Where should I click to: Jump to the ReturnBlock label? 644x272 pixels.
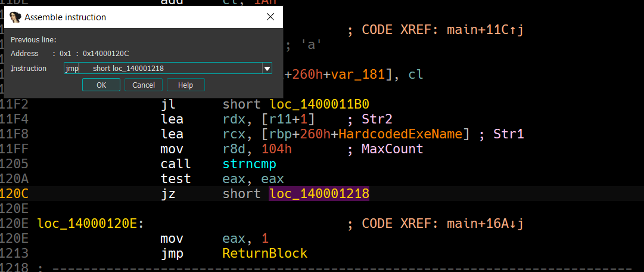(265, 254)
